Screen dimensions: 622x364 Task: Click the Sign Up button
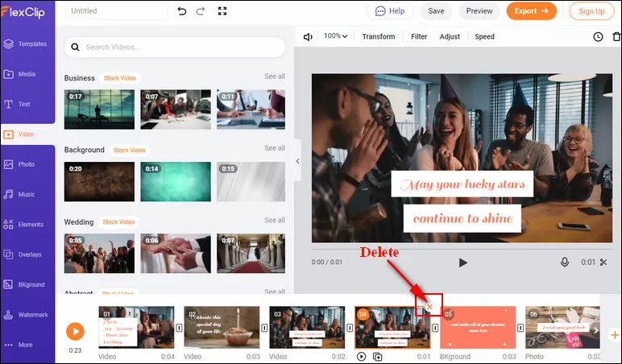point(591,11)
